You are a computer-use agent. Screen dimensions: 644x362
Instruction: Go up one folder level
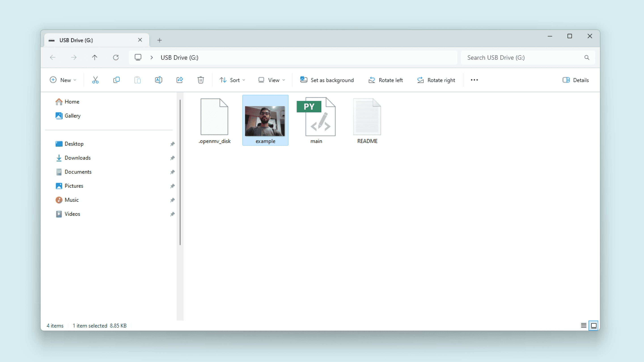[95, 57]
